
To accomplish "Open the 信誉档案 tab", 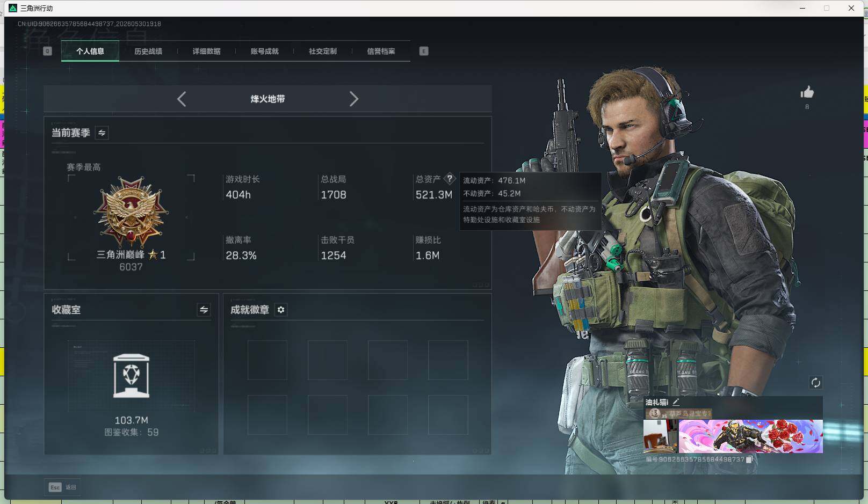I will click(x=381, y=51).
